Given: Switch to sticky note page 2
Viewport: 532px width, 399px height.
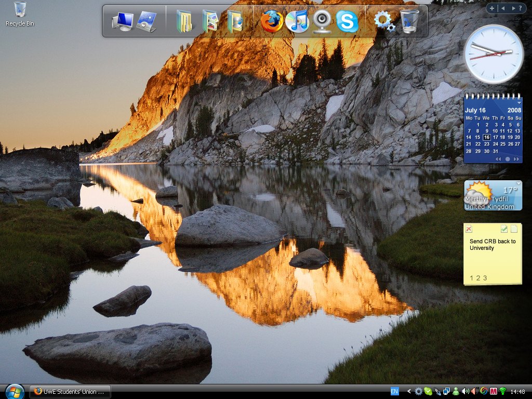Looking at the screenshot, I should pos(478,278).
